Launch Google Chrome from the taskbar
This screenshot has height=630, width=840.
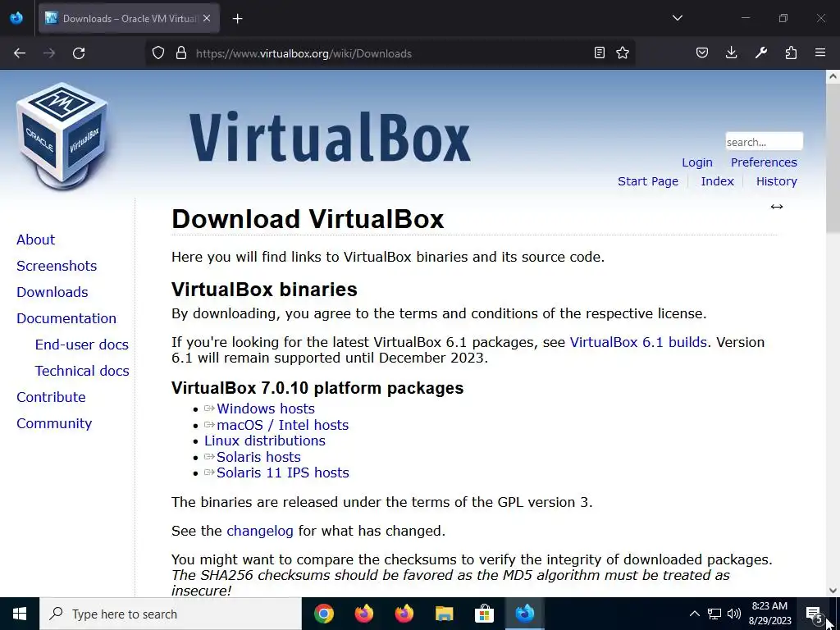[x=323, y=614]
